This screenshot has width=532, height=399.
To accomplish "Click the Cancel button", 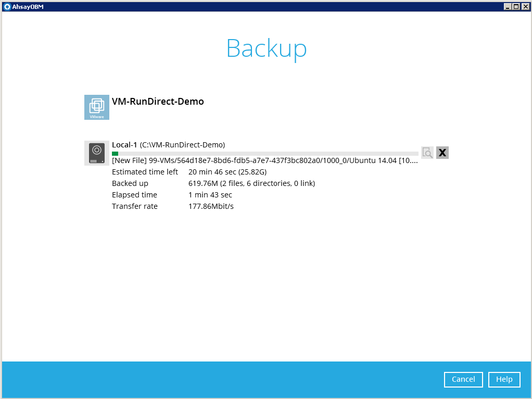I will pyautogui.click(x=463, y=379).
